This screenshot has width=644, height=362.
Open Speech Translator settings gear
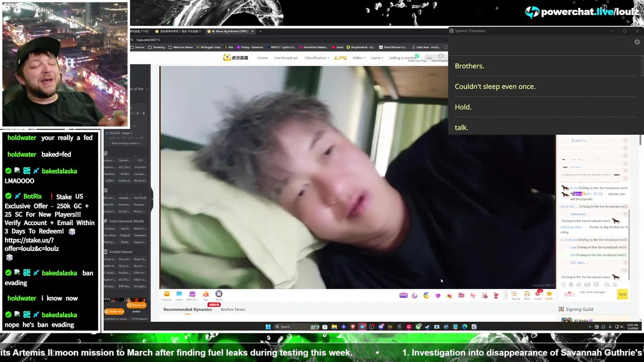point(637,42)
